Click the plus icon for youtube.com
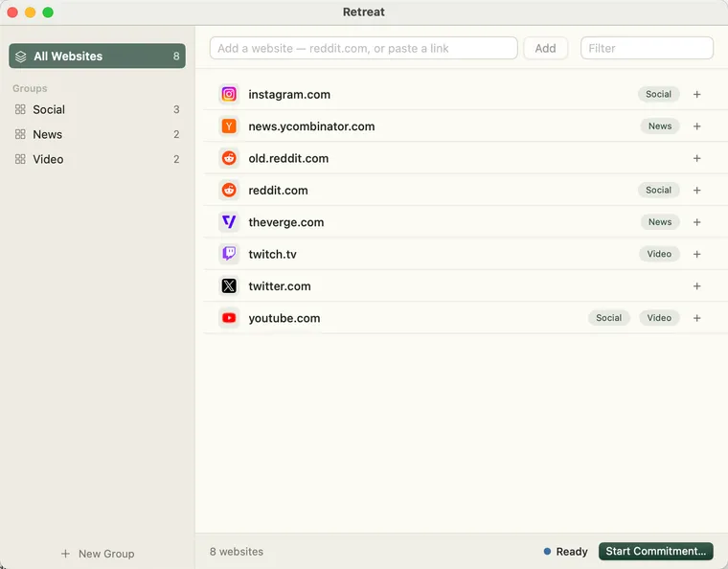 click(697, 318)
